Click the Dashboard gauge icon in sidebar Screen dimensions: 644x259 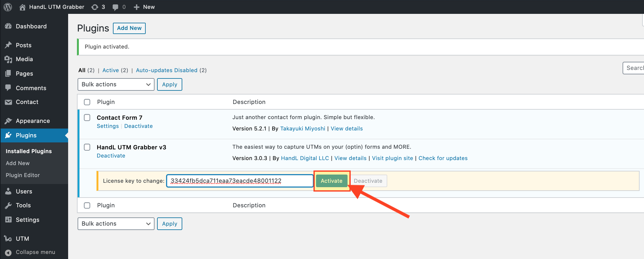point(8,26)
